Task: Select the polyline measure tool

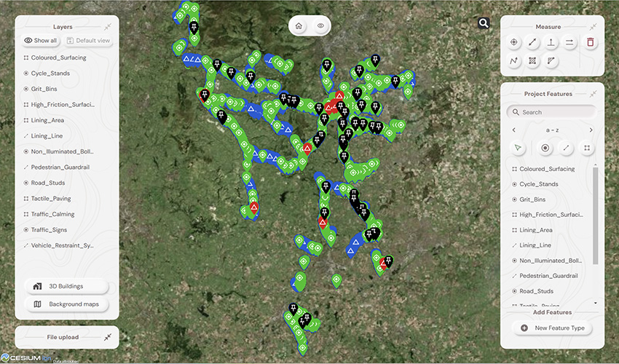Action: pos(514,61)
